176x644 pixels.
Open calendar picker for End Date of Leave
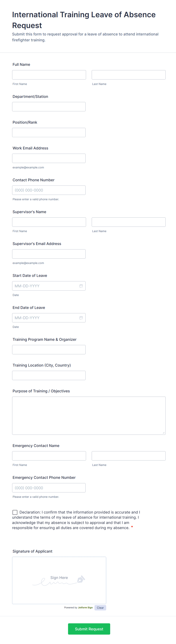pyautogui.click(x=81, y=318)
